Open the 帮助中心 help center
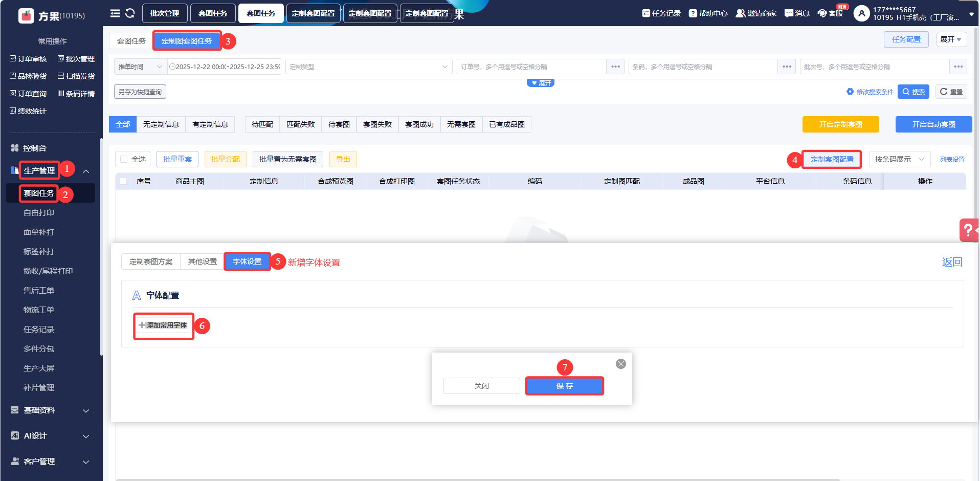This screenshot has width=980, height=481. pyautogui.click(x=708, y=13)
